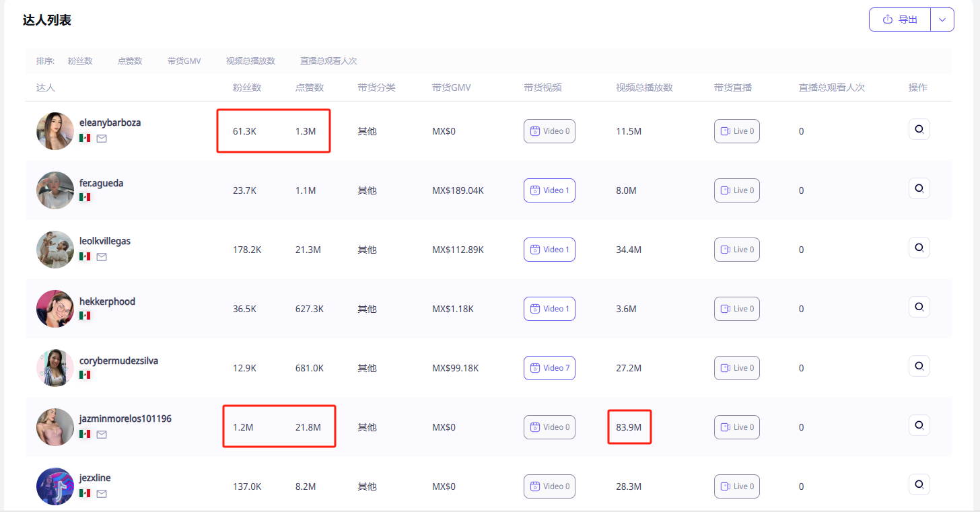Open the corybermudezsilva creator name
The width and height of the screenshot is (980, 512).
click(119, 361)
